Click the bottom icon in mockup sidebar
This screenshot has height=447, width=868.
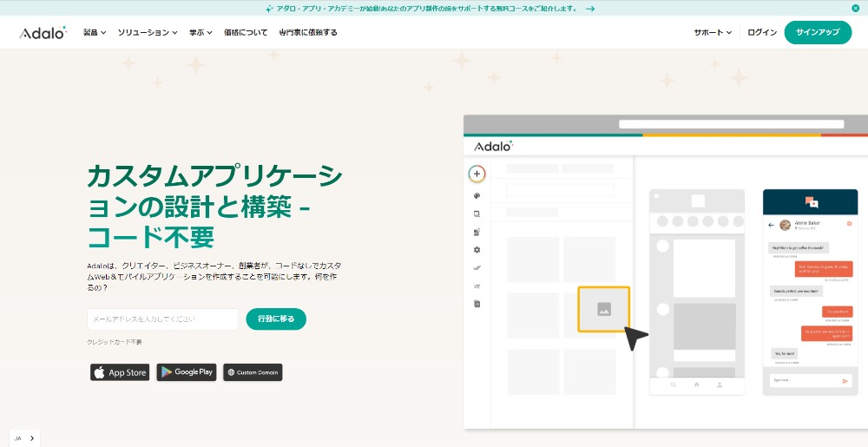[477, 304]
